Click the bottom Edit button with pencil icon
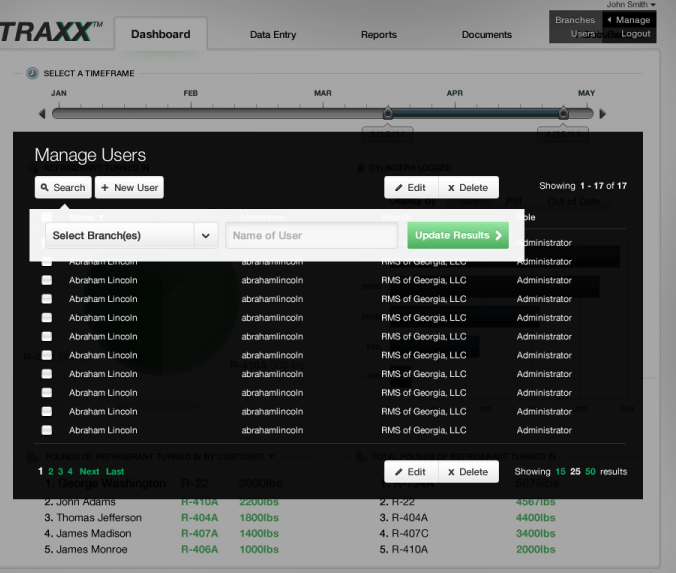The width and height of the screenshot is (676, 573). [412, 472]
